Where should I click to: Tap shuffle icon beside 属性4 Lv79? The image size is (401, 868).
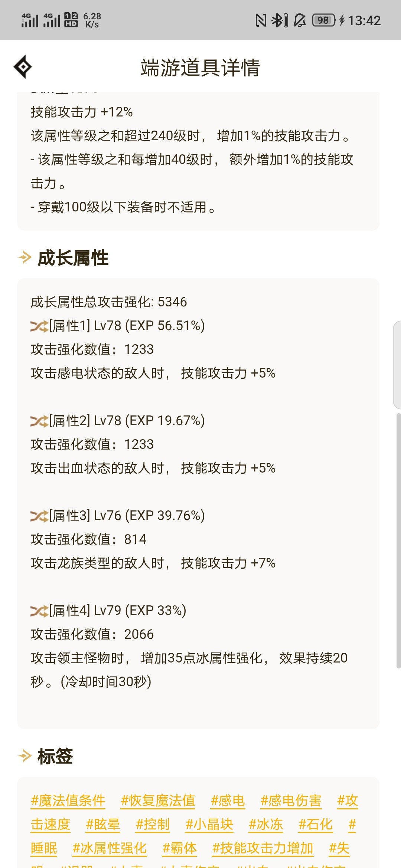coord(39,611)
